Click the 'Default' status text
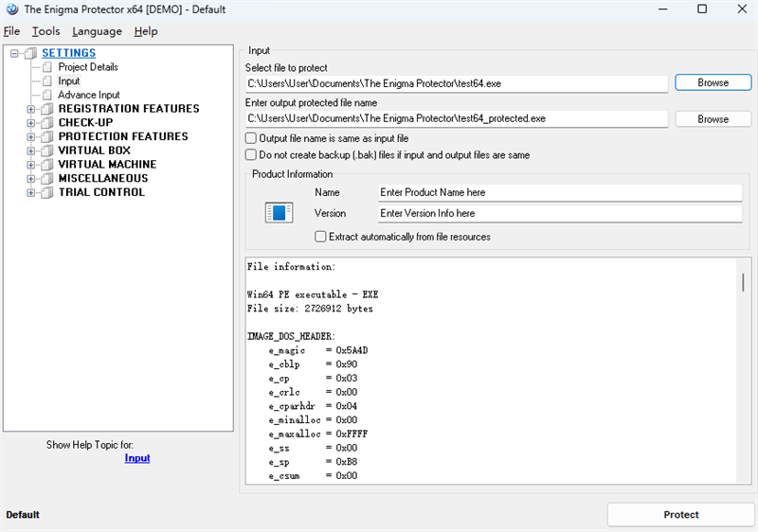Image resolution: width=758 pixels, height=532 pixels. click(x=23, y=515)
